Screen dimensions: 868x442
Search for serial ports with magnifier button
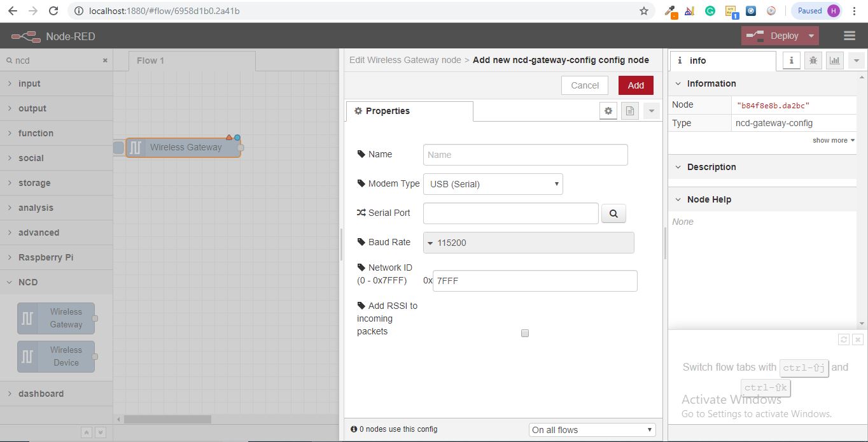613,213
